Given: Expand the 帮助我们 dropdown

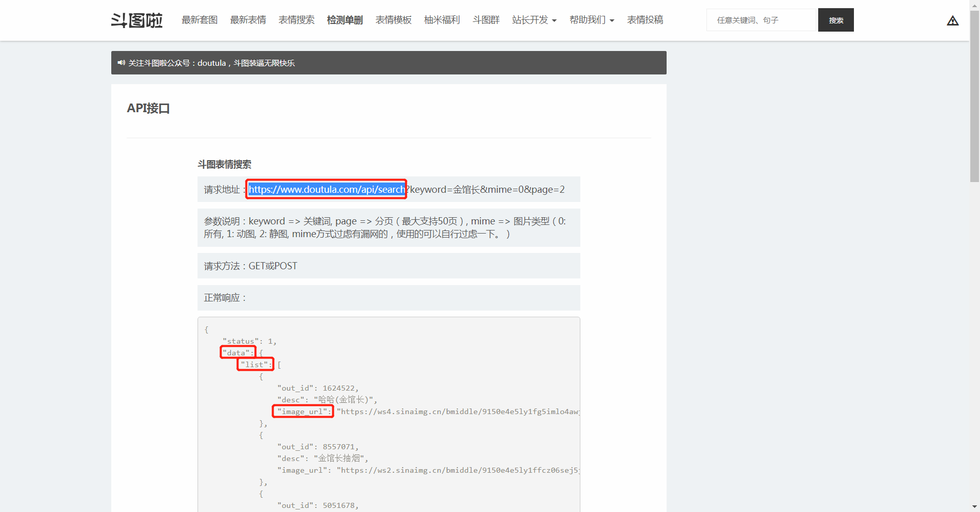Looking at the screenshot, I should pyautogui.click(x=592, y=20).
